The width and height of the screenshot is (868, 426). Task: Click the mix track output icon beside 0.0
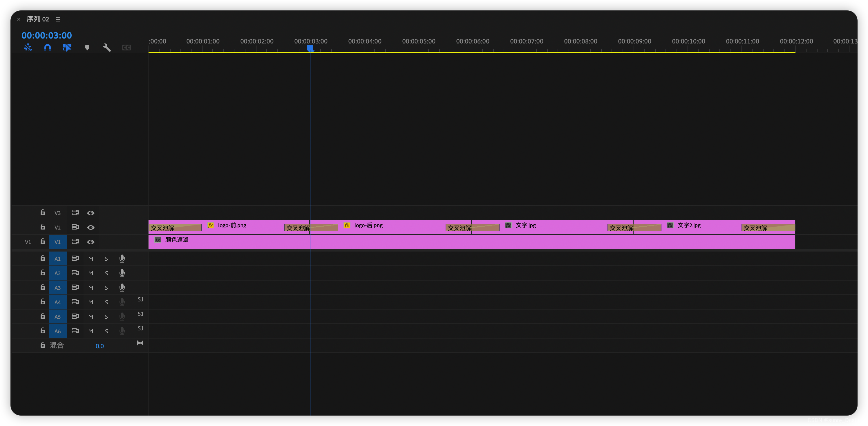pyautogui.click(x=140, y=343)
